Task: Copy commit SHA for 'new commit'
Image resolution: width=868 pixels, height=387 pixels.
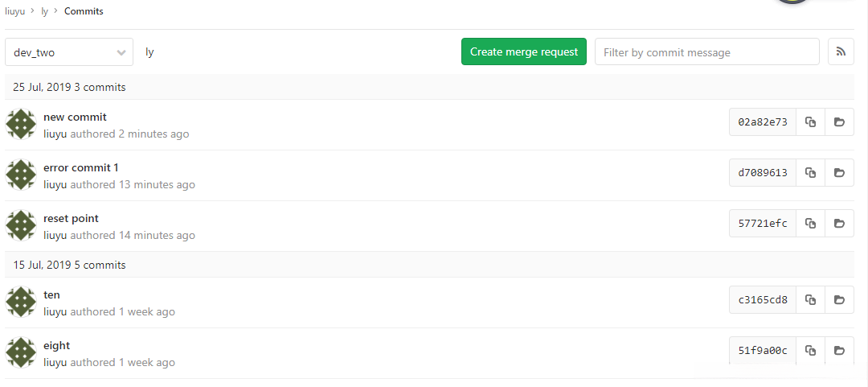Action: (x=810, y=122)
